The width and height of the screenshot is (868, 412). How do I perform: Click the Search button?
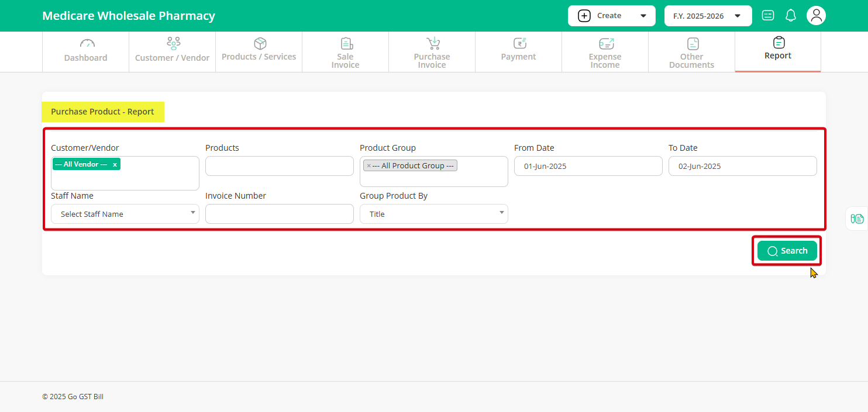pyautogui.click(x=787, y=251)
